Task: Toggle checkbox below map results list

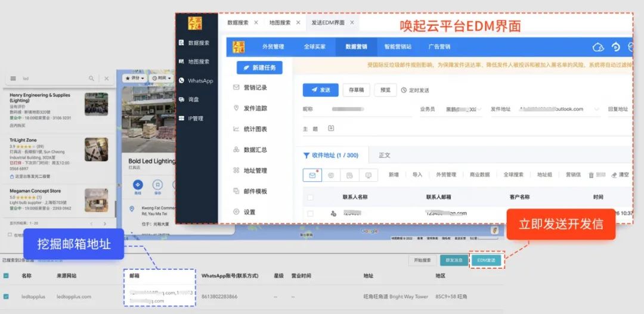Action: (10, 235)
